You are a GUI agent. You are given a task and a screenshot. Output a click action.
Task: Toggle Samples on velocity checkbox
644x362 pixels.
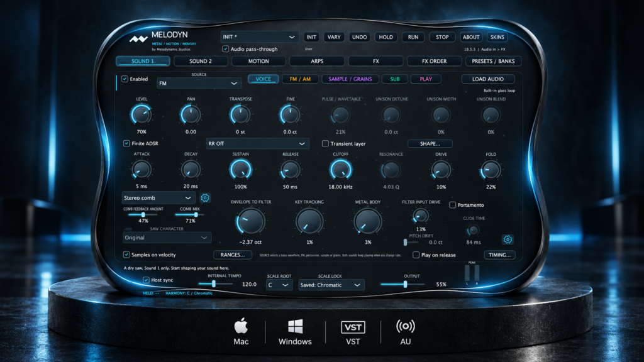click(x=126, y=255)
